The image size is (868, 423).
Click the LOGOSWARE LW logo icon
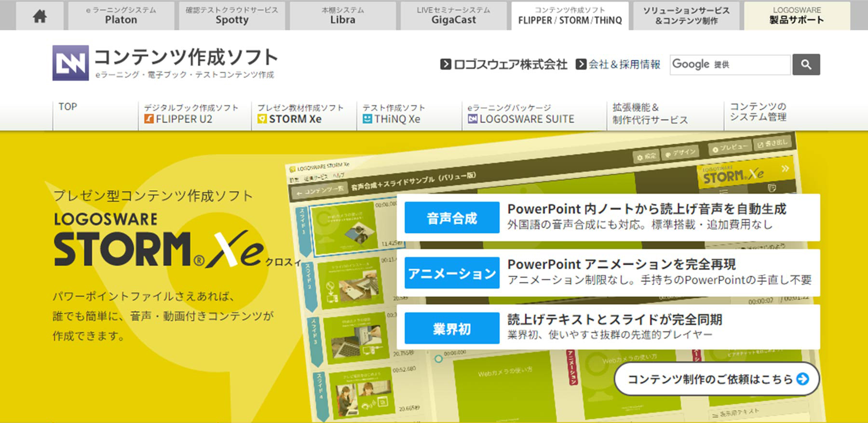click(70, 63)
